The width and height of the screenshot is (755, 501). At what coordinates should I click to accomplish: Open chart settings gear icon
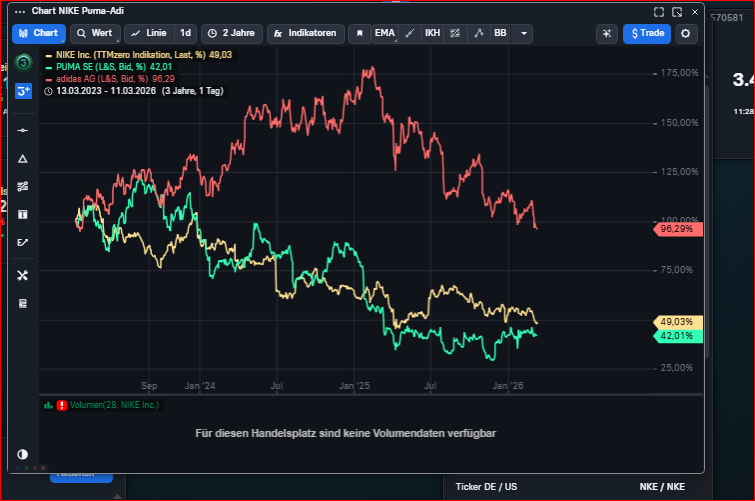[685, 33]
